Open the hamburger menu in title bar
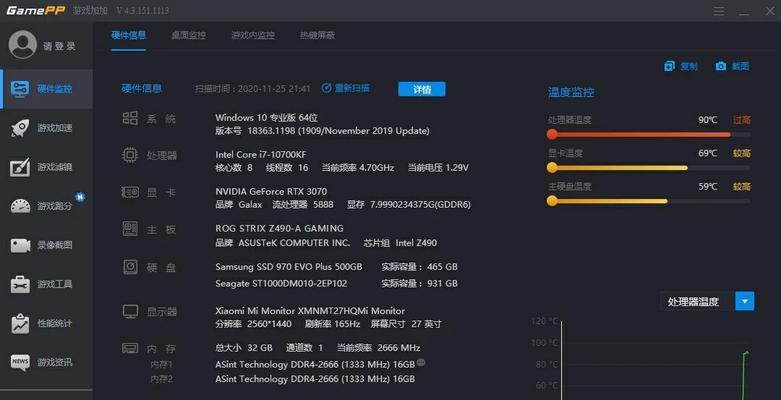 (x=719, y=11)
